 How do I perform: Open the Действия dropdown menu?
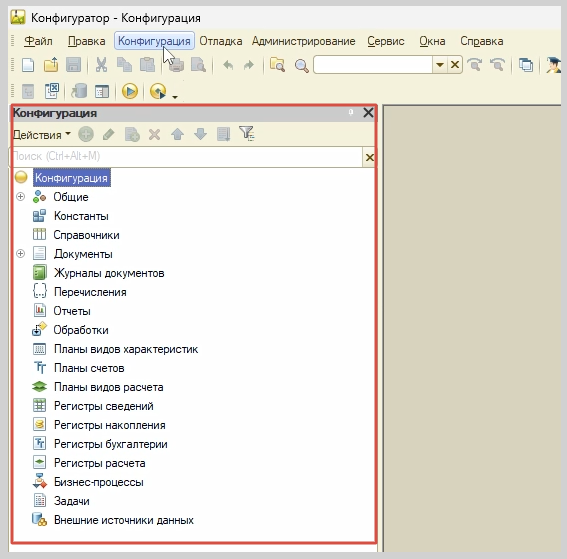pos(42,135)
